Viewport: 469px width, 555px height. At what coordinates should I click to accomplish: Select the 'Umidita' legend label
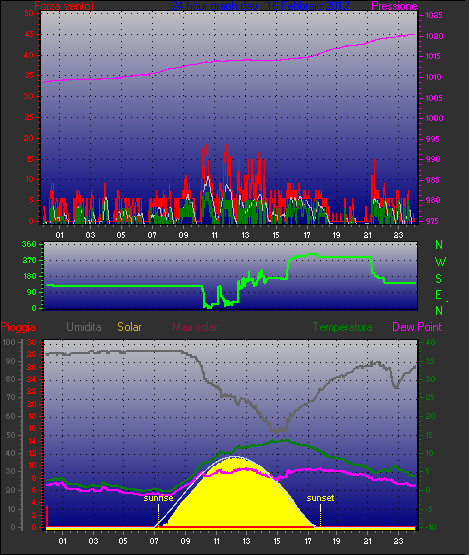coord(84,327)
